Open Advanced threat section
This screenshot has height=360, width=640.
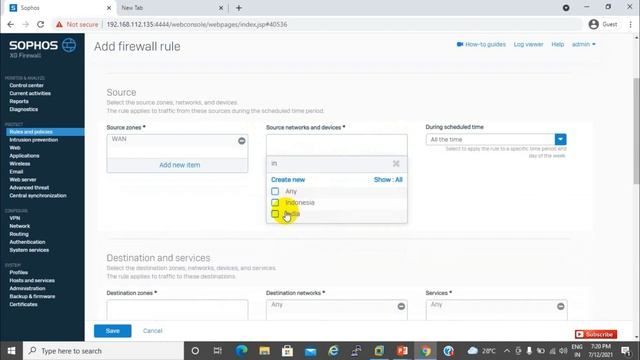pos(29,187)
